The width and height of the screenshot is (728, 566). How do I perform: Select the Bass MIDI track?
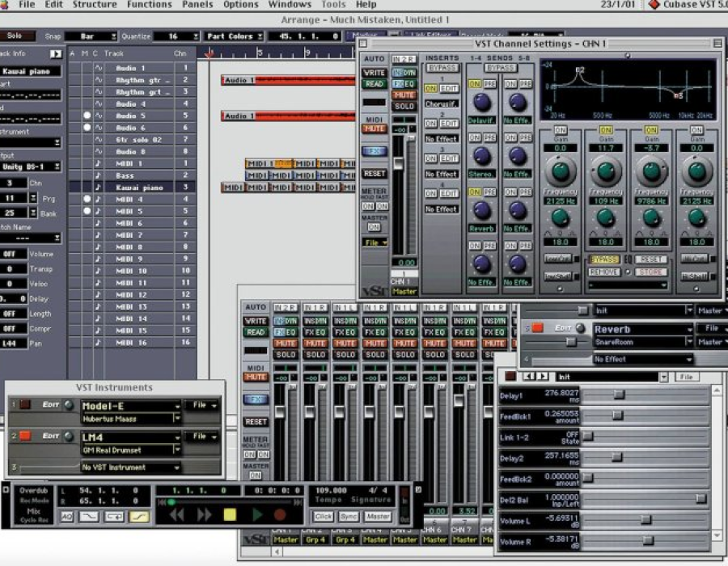click(x=125, y=175)
